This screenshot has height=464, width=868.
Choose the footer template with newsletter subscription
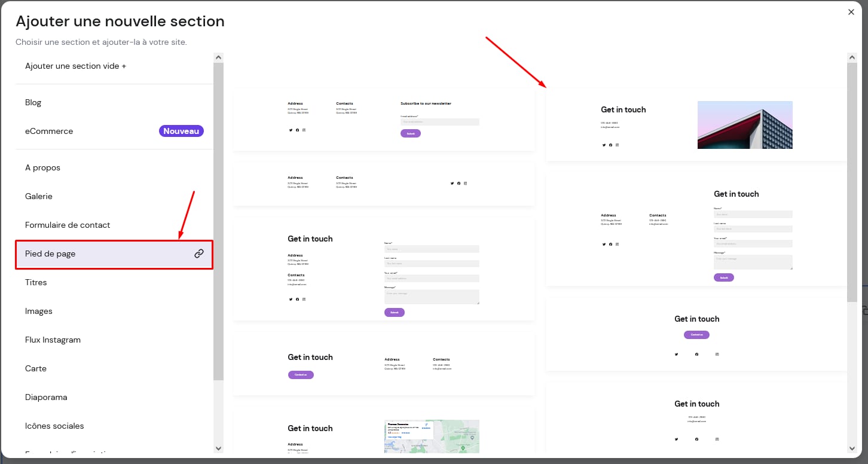point(384,120)
